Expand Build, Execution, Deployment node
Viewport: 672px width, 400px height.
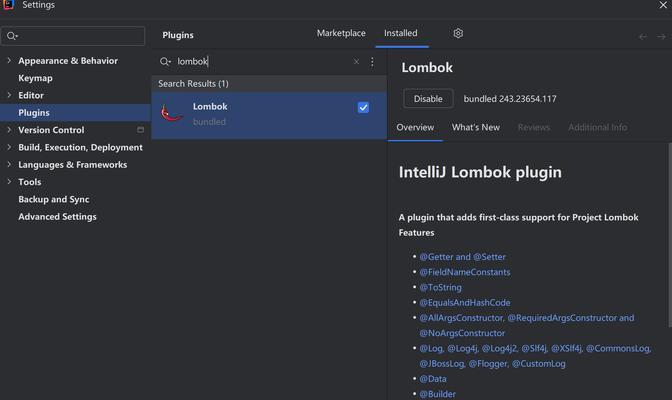(x=9, y=147)
